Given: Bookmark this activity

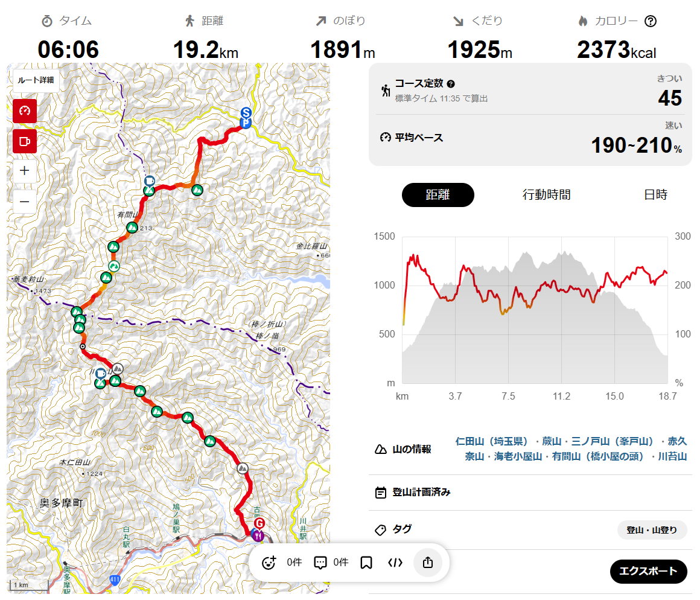Looking at the screenshot, I should (x=366, y=563).
